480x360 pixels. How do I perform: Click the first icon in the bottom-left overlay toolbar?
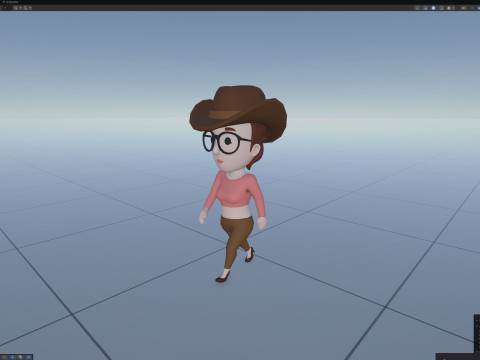[x=4, y=357]
